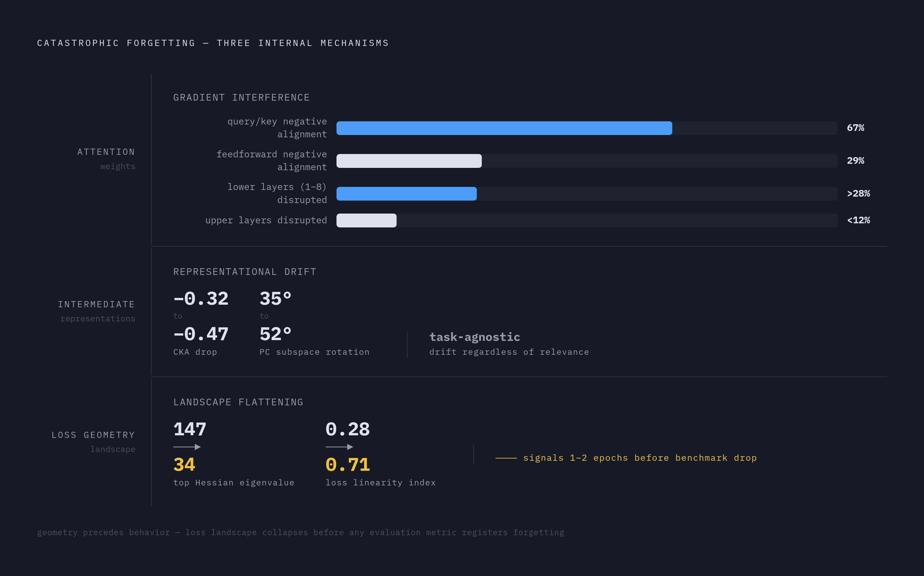Click the '67%' value
Viewport: 924px width, 576px height.
(855, 128)
